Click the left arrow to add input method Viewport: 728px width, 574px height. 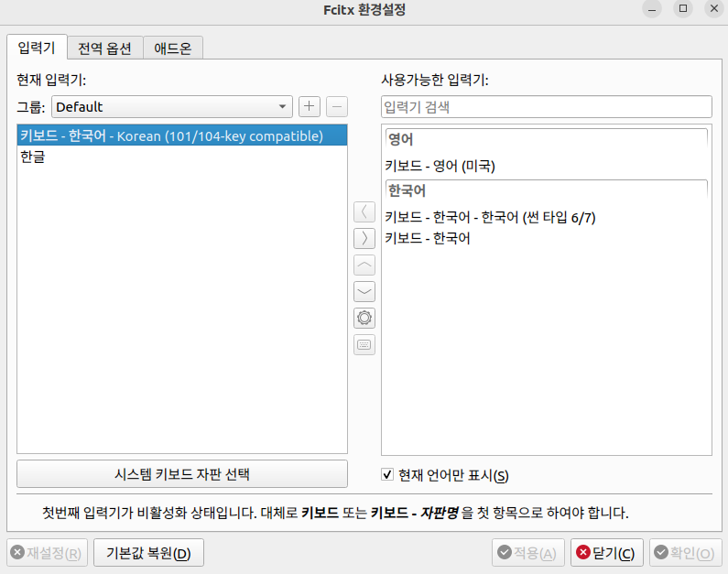[x=364, y=211]
